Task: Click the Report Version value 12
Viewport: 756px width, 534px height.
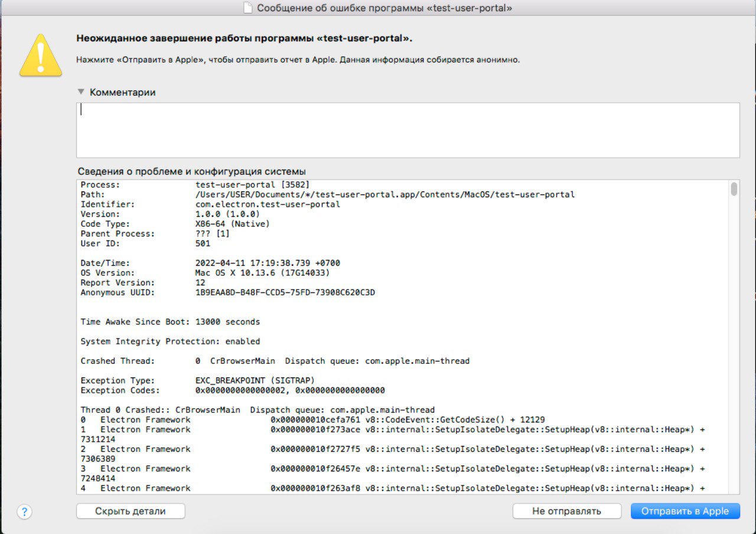Action: (200, 282)
